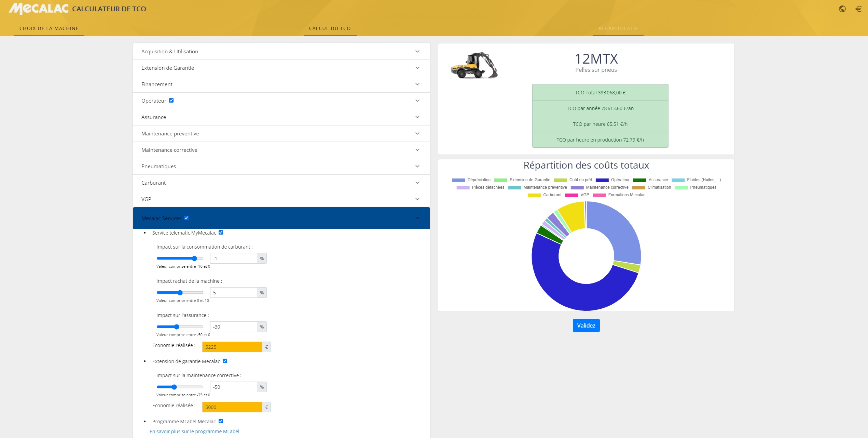Disable Programme MLabel Mecalac checkbox
Screen dimensions: 868x438
coord(221,421)
